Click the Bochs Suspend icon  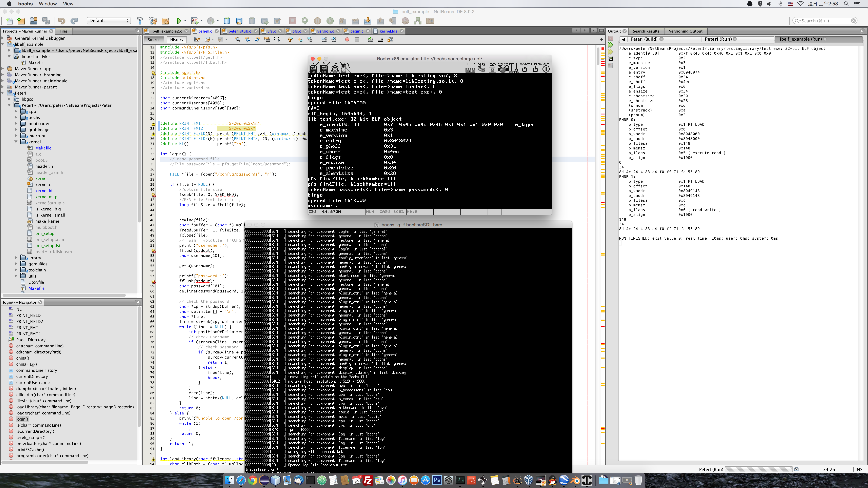tap(535, 68)
